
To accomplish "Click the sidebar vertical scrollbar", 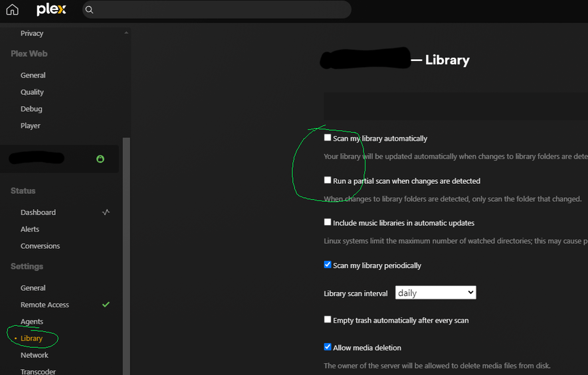I will tap(126, 256).
